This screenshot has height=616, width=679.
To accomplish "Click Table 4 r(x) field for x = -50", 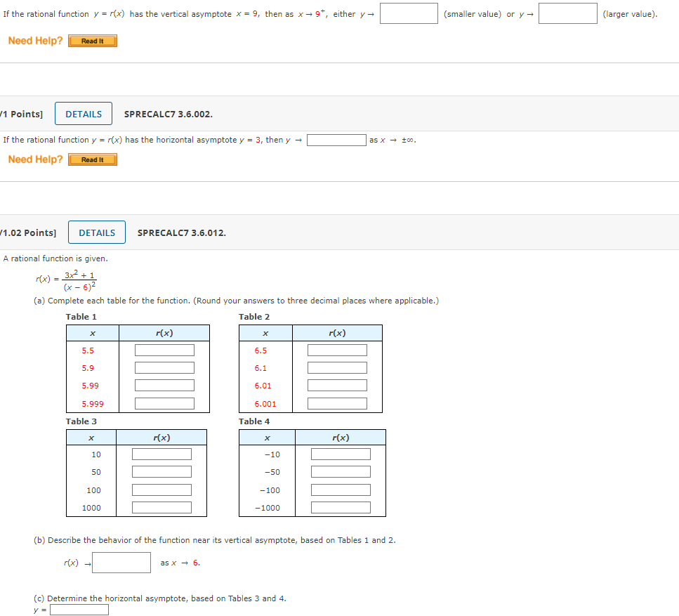I will [341, 472].
